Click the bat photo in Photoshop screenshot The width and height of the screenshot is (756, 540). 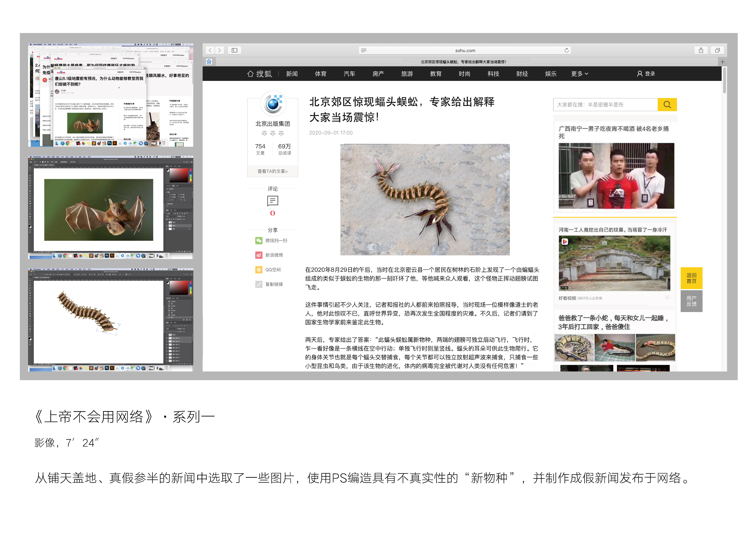(99, 210)
